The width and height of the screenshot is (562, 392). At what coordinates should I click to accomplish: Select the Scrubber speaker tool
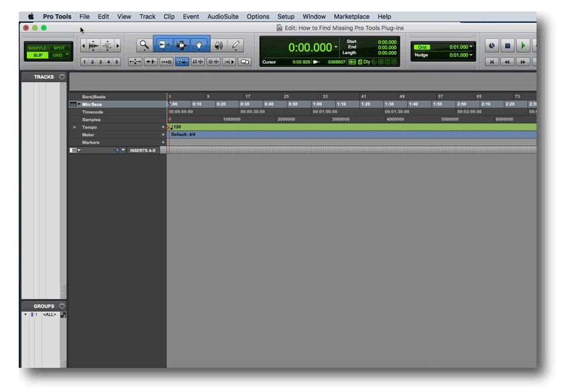point(219,45)
